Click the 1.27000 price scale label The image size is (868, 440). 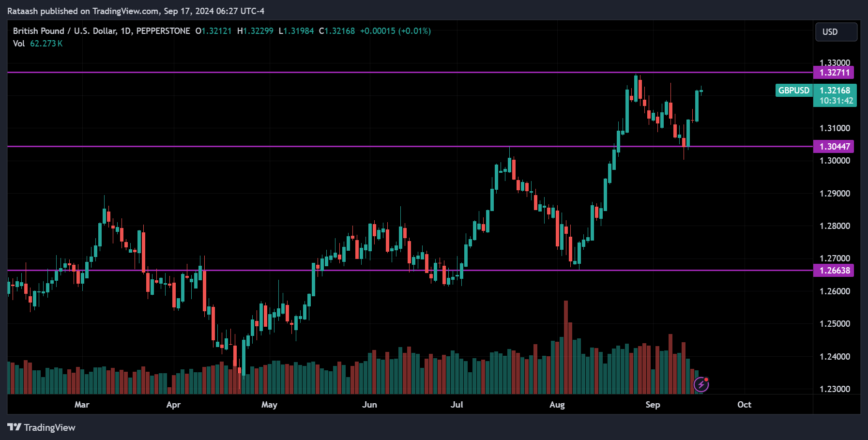[x=835, y=258]
